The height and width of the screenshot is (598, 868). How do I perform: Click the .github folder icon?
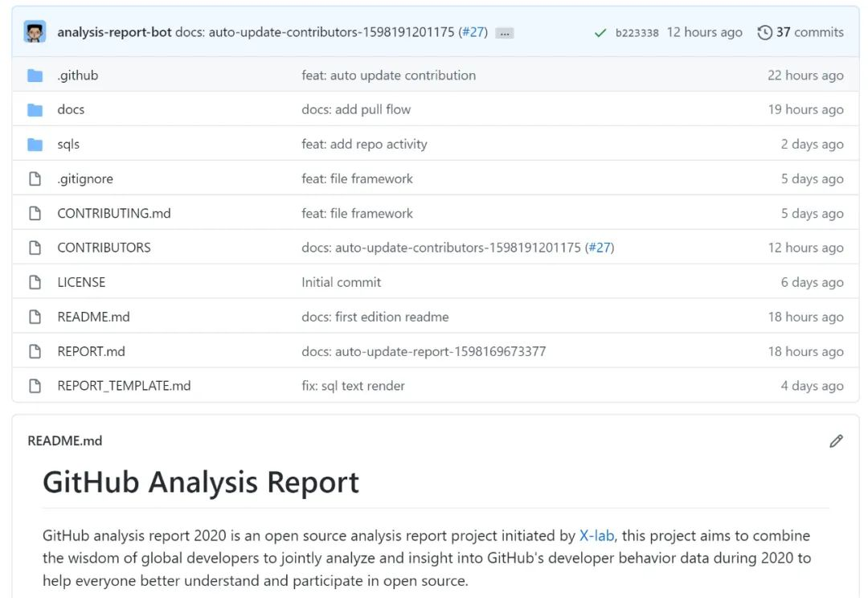click(x=35, y=76)
